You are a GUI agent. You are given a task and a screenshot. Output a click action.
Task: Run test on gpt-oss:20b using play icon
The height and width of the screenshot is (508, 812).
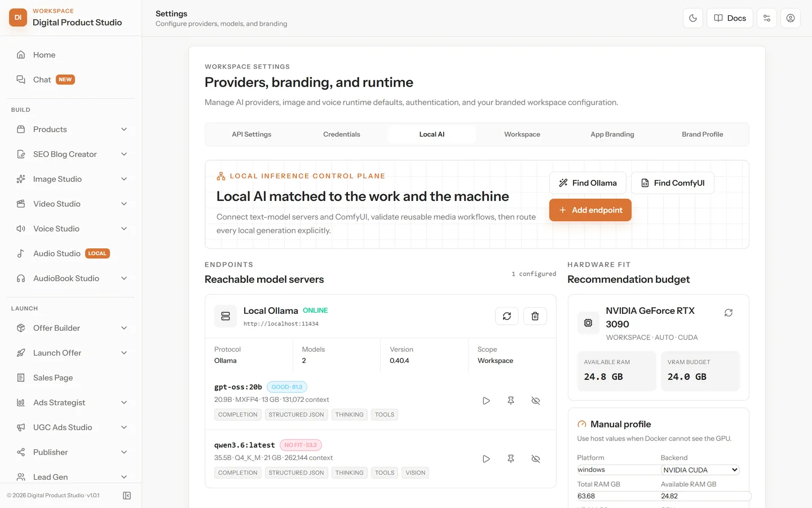486,401
